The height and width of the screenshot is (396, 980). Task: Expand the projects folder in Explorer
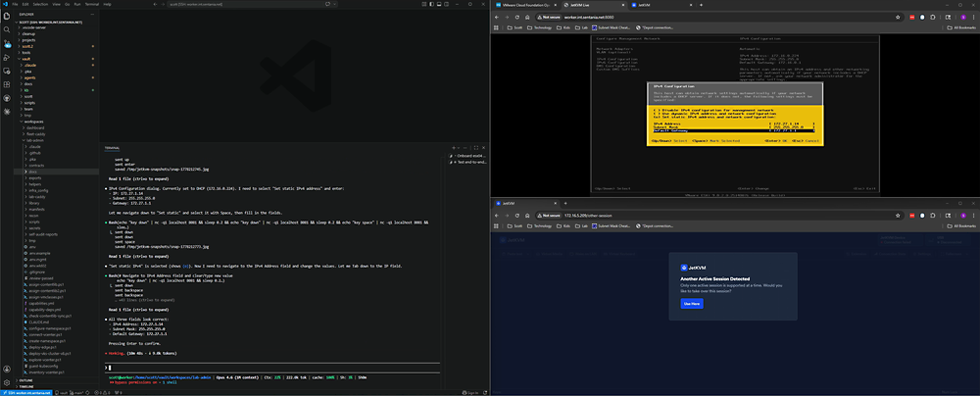coord(28,40)
